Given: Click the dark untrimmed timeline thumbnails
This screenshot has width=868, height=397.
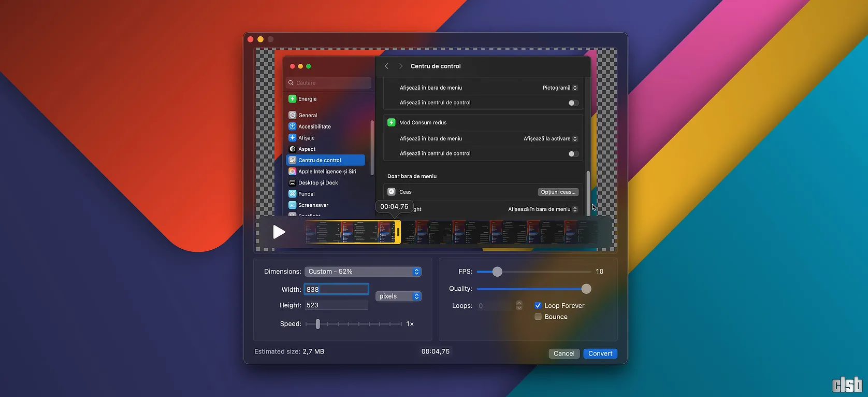Looking at the screenshot, I should [500, 232].
